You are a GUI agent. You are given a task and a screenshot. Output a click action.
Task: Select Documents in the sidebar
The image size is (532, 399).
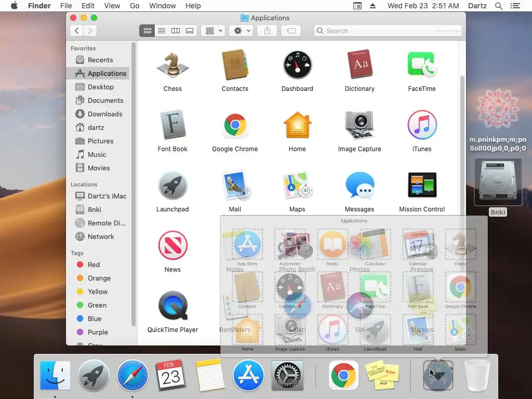pos(98,100)
